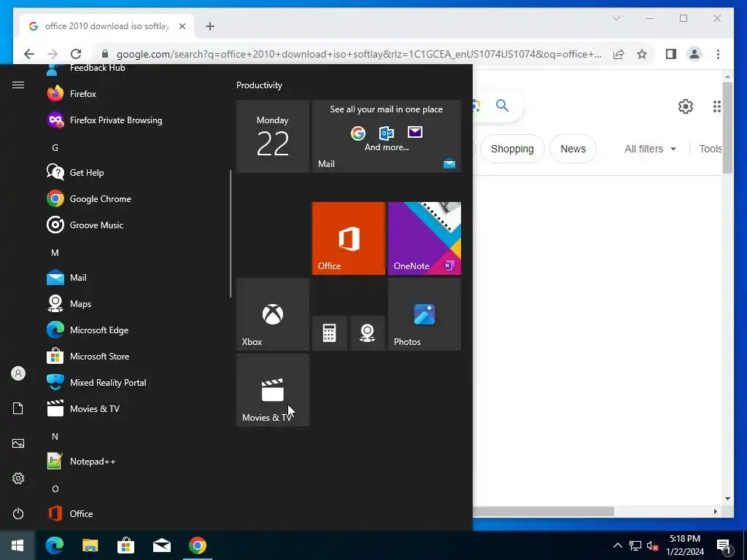
Task: Open Google quick settings gear
Action: (685, 106)
